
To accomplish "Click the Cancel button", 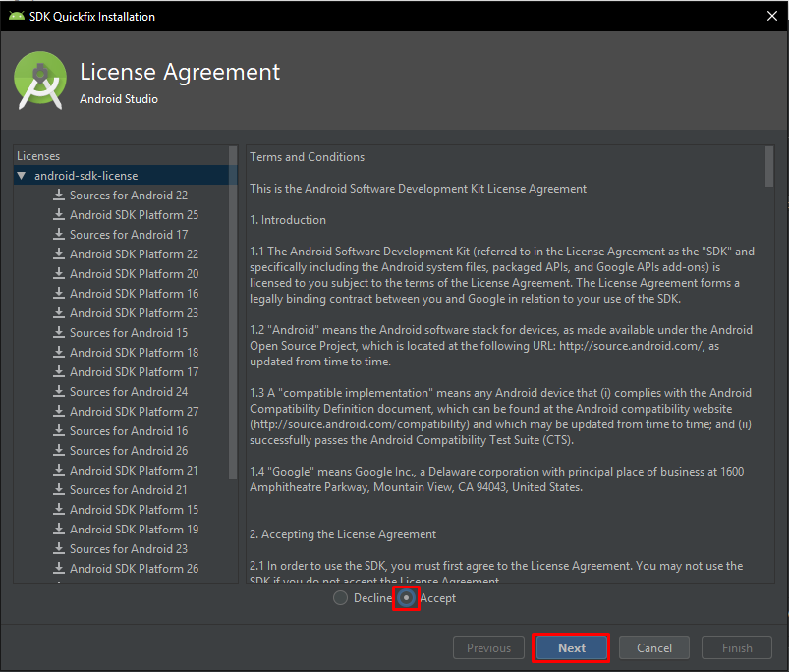I will point(654,647).
